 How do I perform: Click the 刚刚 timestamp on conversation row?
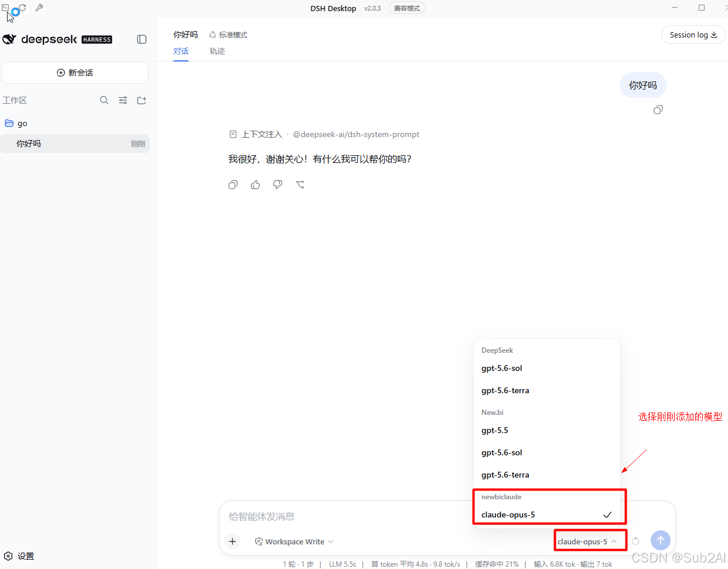tap(138, 144)
